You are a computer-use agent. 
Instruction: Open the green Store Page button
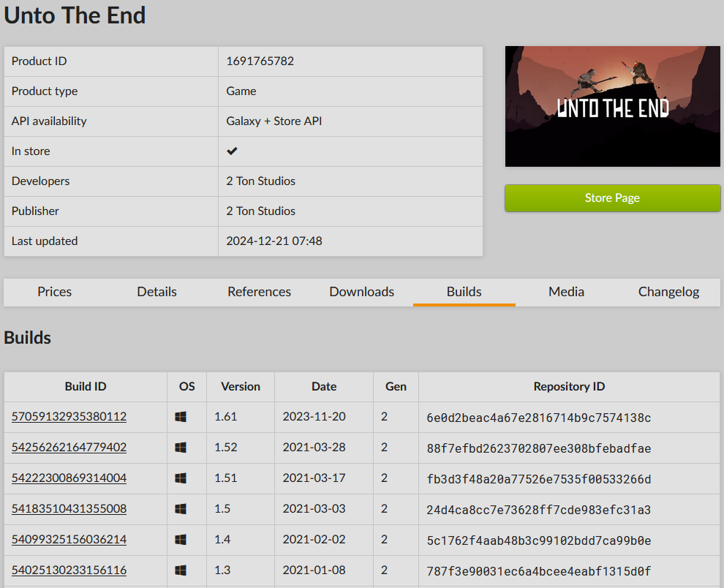pos(612,198)
